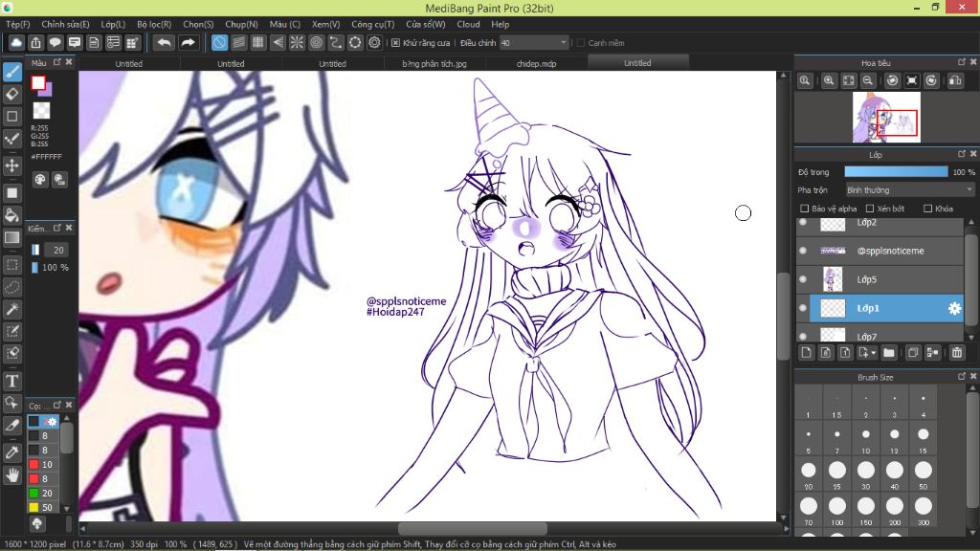Select the Hand pan tool
980x551 pixels.
tap(11, 474)
